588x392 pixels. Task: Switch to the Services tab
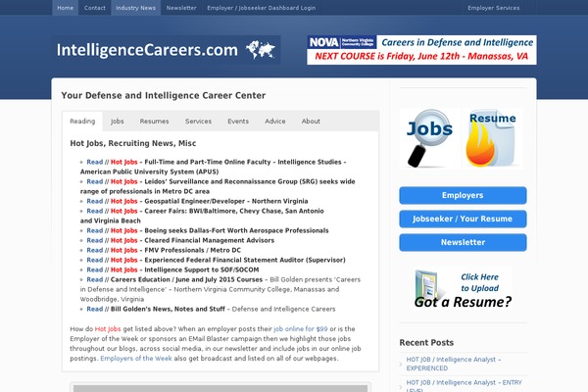[x=198, y=122]
